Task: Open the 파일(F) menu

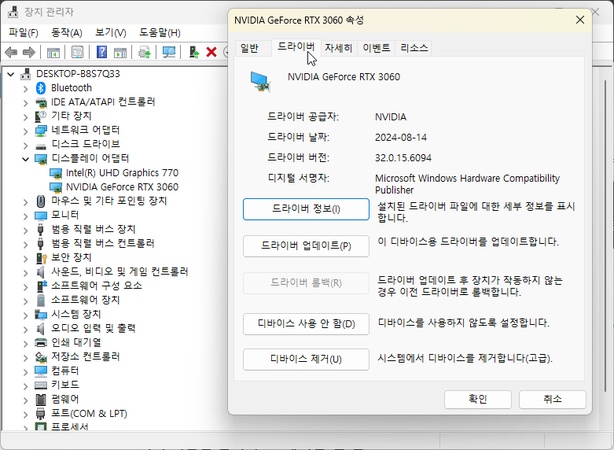Action: pos(23,32)
